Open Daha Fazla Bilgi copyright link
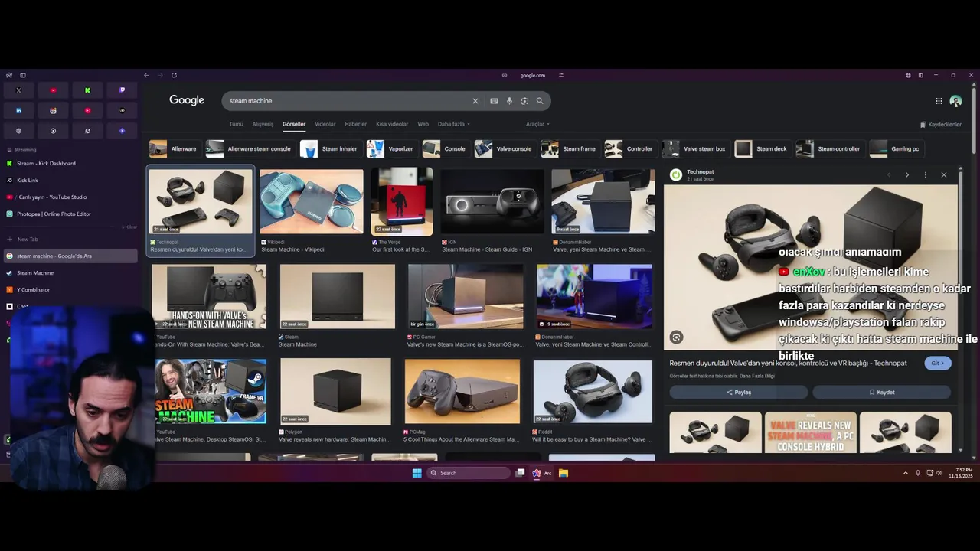980x551 pixels. [x=757, y=376]
